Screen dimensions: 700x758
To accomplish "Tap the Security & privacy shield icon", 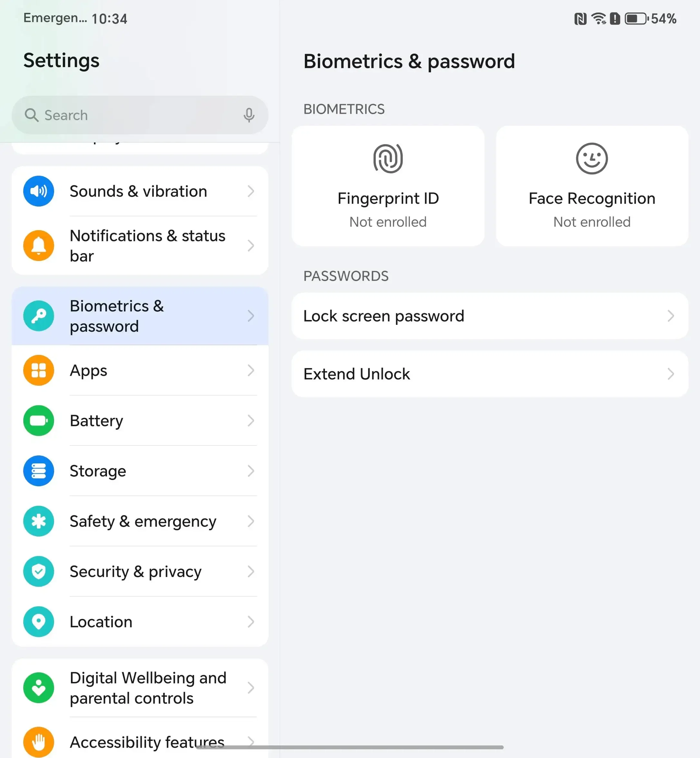I will pos(38,572).
